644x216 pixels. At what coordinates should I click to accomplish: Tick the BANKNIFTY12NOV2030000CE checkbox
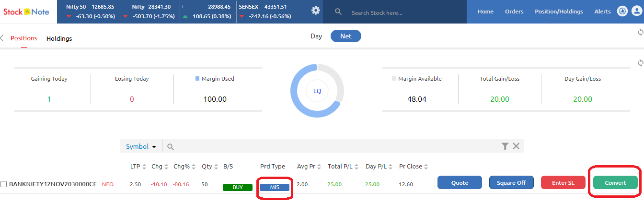4,184
